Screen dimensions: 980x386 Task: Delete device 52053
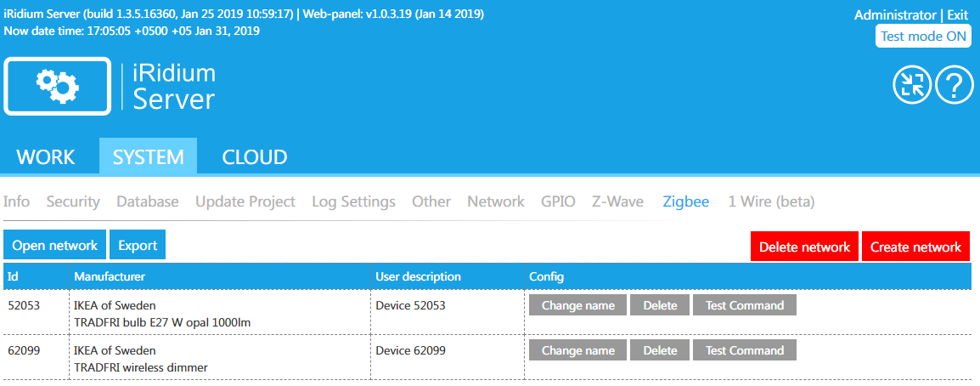(660, 305)
